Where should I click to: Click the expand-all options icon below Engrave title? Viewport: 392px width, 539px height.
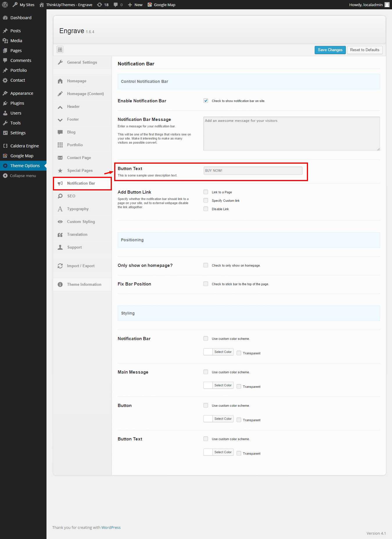coord(60,49)
